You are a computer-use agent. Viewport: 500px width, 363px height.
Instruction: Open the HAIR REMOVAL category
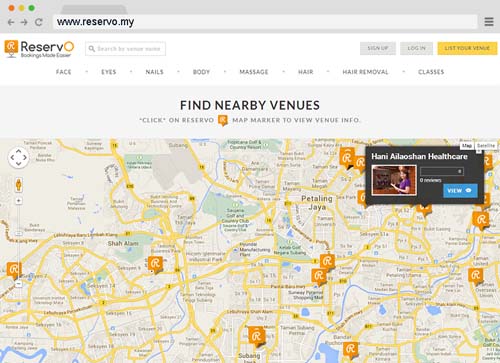coord(365,72)
